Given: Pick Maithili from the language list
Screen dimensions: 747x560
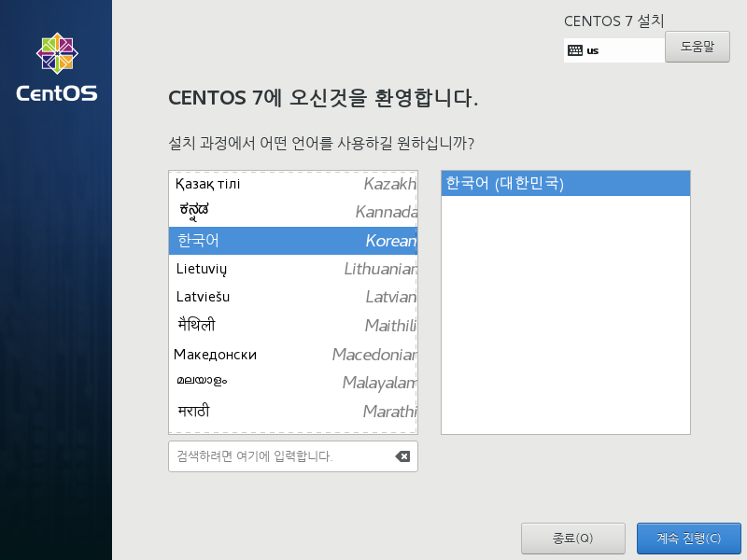Looking at the screenshot, I should pos(293,325).
